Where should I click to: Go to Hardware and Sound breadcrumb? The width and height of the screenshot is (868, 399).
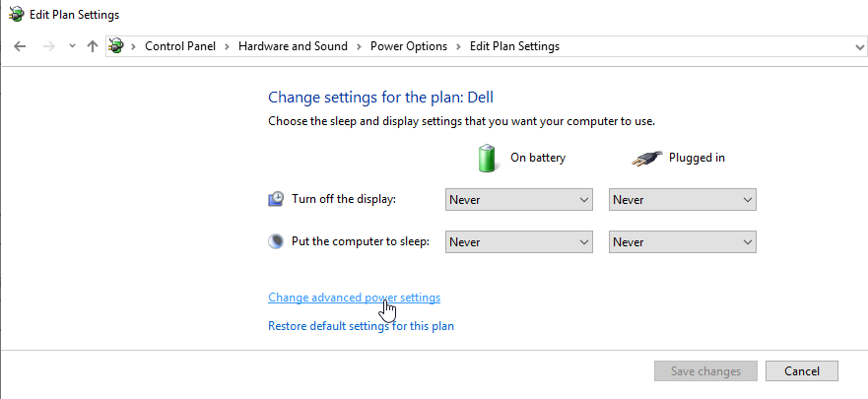pyautogui.click(x=294, y=46)
